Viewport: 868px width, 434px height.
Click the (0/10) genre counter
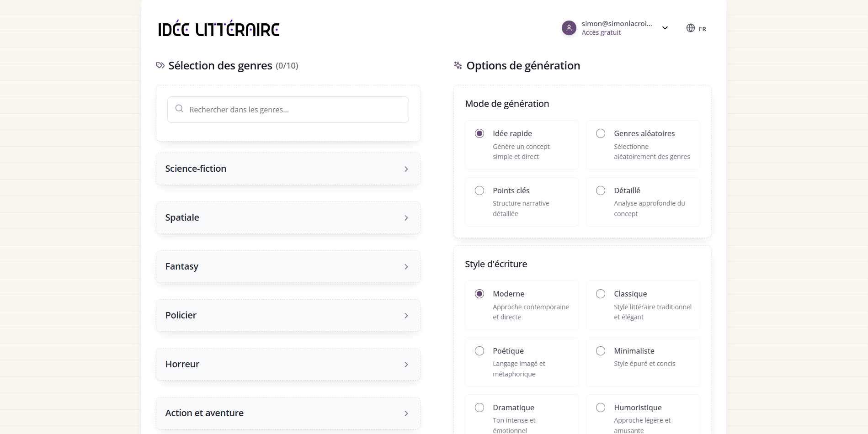[x=287, y=66]
